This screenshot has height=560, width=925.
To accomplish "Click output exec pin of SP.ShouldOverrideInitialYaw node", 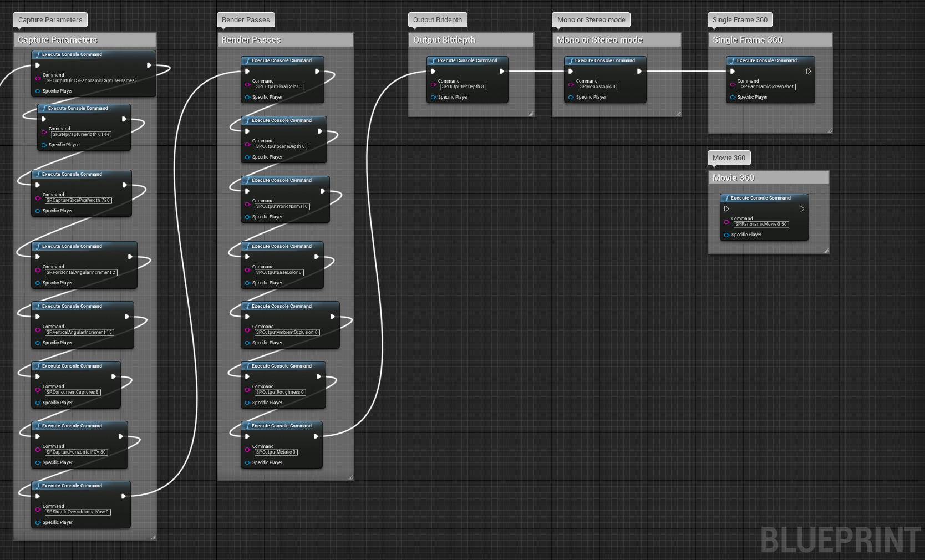I will tap(124, 496).
